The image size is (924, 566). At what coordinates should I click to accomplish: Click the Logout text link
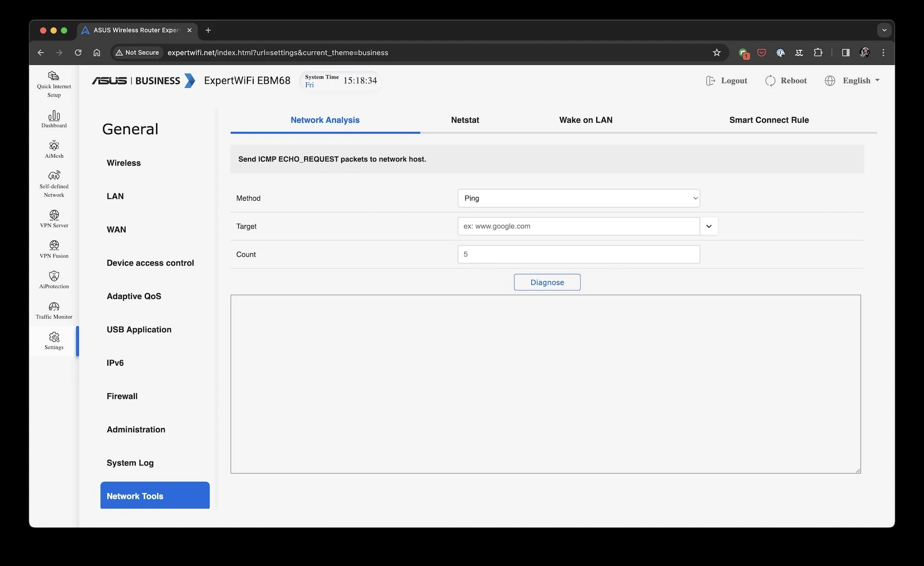pyautogui.click(x=734, y=81)
